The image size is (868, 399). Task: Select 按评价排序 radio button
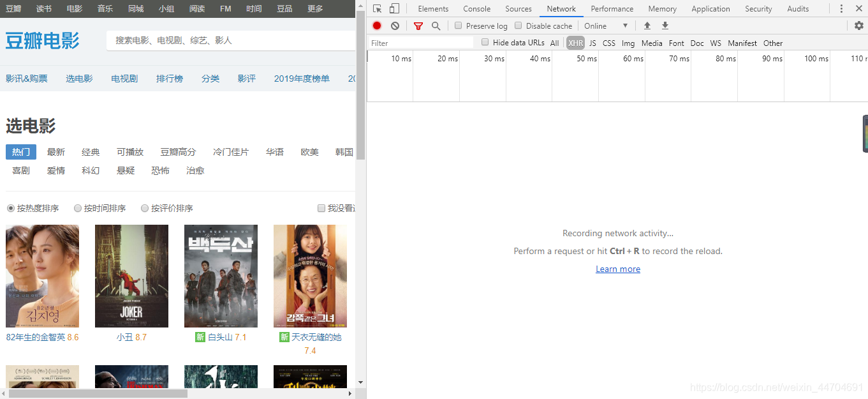pyautogui.click(x=145, y=208)
